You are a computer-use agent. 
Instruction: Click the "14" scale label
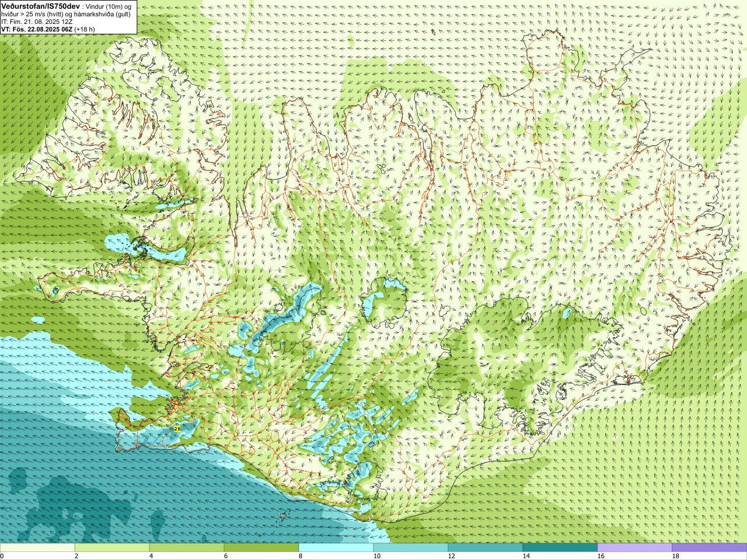tap(526, 556)
